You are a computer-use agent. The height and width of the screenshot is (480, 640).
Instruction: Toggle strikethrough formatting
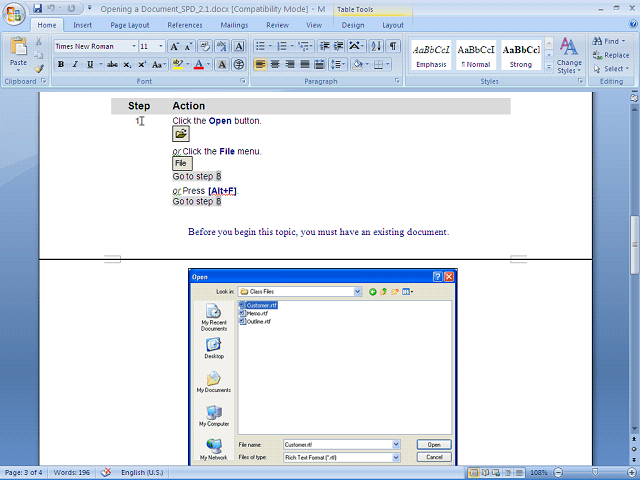[x=112, y=64]
